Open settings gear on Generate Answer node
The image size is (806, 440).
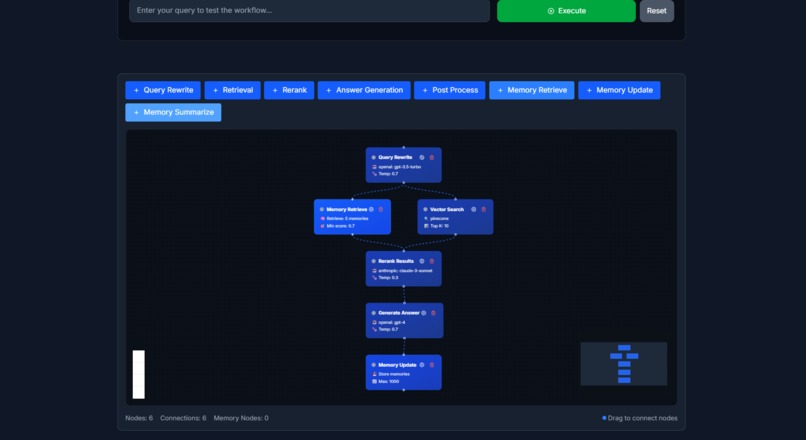(x=424, y=313)
